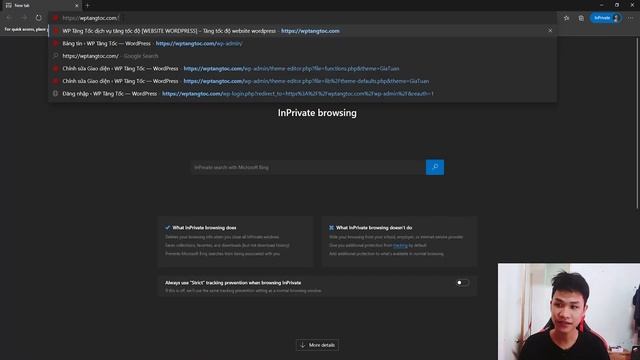Select the Bảng tin WP Tăng Tốc suggestion

click(302, 43)
